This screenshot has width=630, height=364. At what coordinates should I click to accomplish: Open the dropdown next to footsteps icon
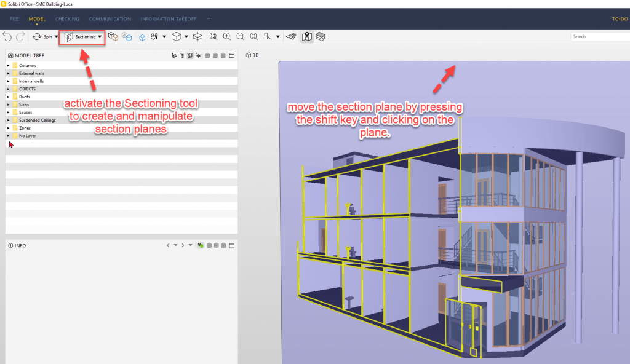click(164, 36)
